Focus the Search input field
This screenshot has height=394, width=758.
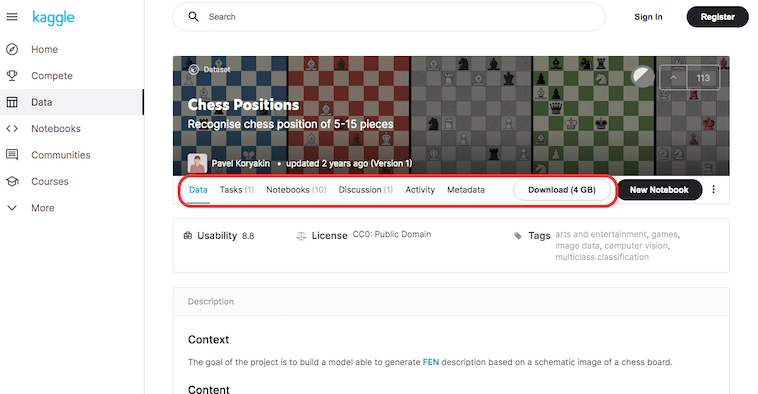click(389, 17)
